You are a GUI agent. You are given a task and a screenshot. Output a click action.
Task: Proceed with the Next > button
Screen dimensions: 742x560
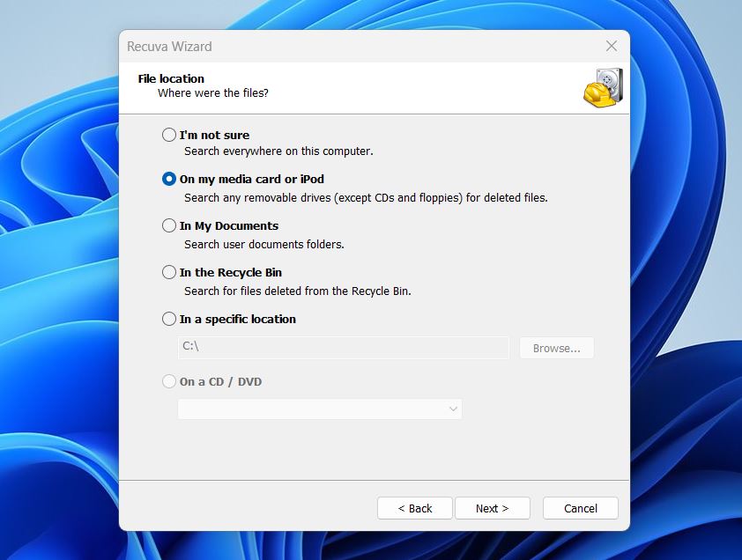tap(492, 508)
